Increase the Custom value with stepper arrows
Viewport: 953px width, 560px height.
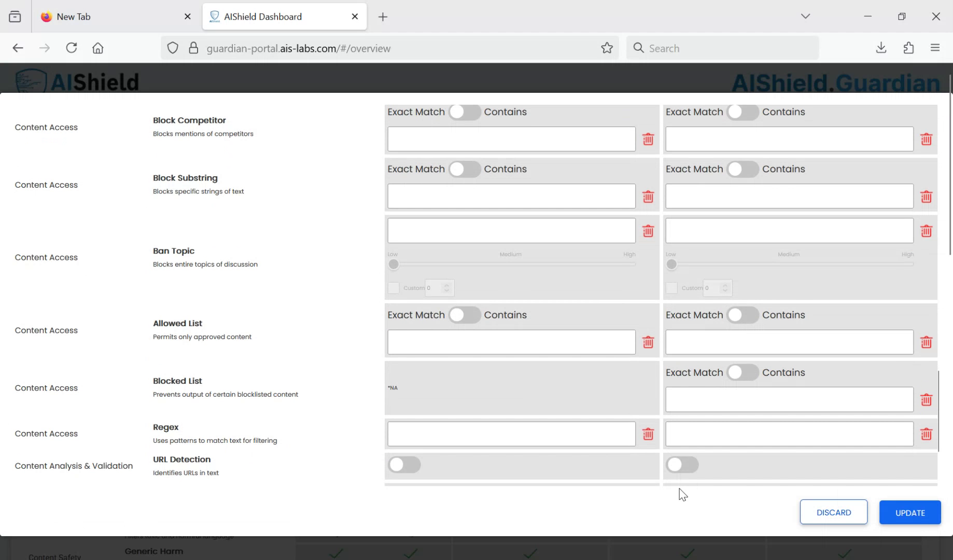point(446,285)
